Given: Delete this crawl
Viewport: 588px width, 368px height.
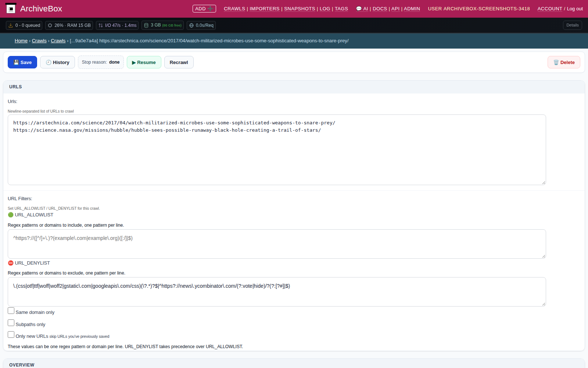Looking at the screenshot, I should [564, 62].
